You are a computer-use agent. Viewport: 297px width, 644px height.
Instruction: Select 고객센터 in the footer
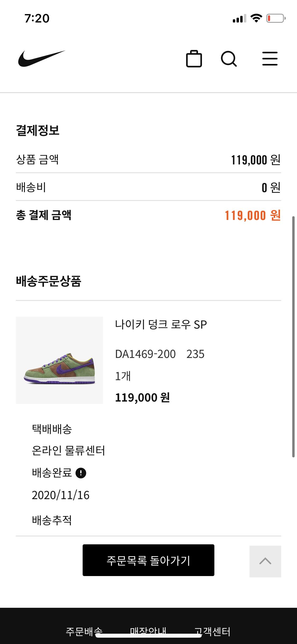coord(212,631)
